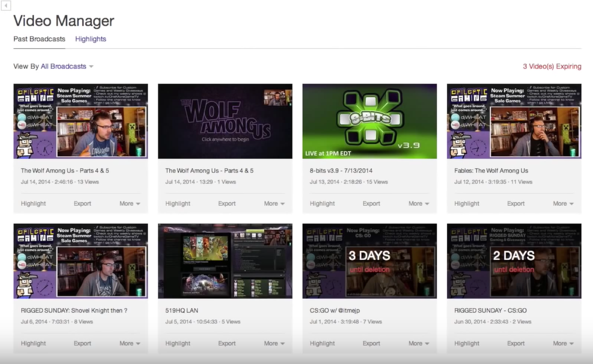
Task: Click the text Jul 14, 2014 · 13:29 · 1 Views
Action: click(x=201, y=182)
